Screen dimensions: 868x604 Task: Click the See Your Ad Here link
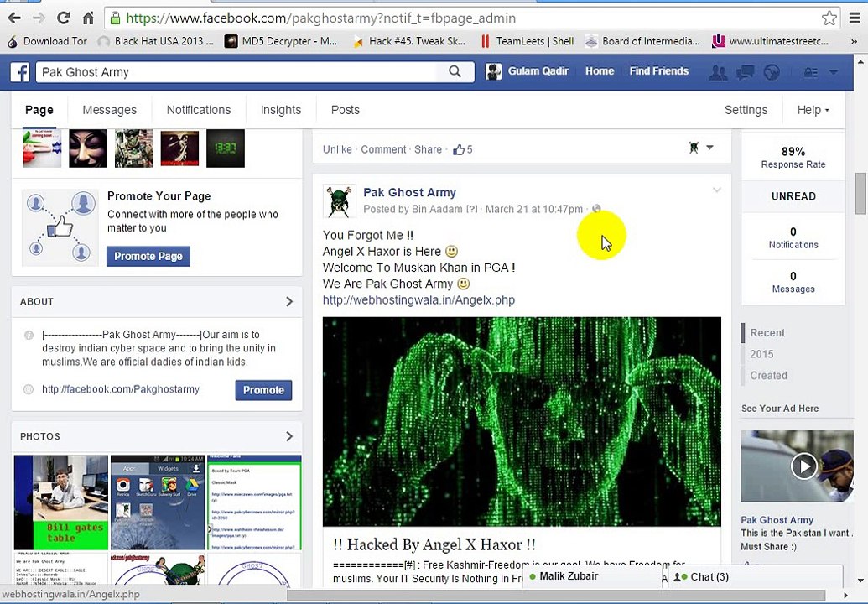point(779,408)
